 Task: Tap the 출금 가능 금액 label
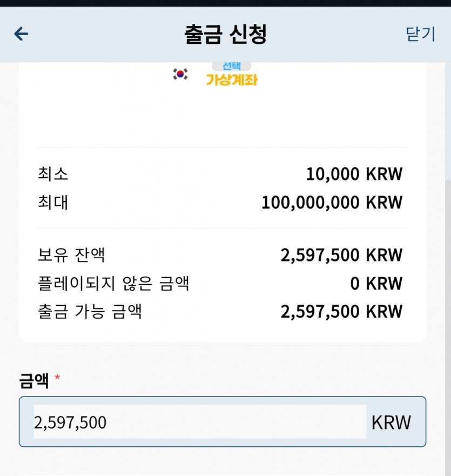point(90,312)
